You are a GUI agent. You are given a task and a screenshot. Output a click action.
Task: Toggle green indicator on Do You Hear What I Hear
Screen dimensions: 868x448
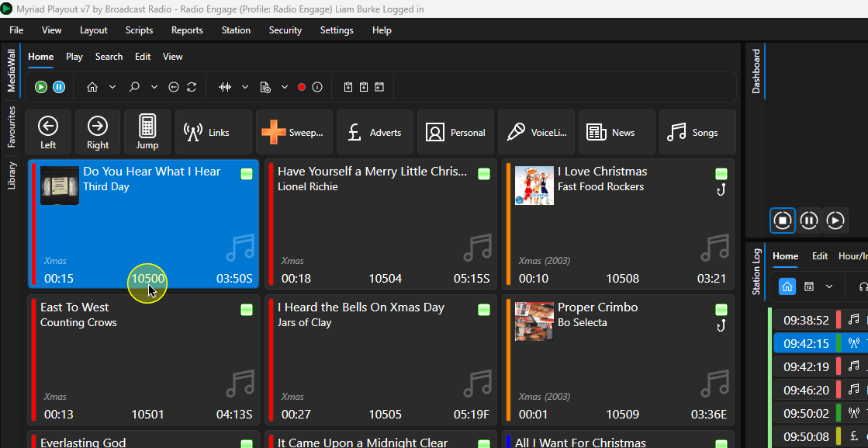pos(247,174)
